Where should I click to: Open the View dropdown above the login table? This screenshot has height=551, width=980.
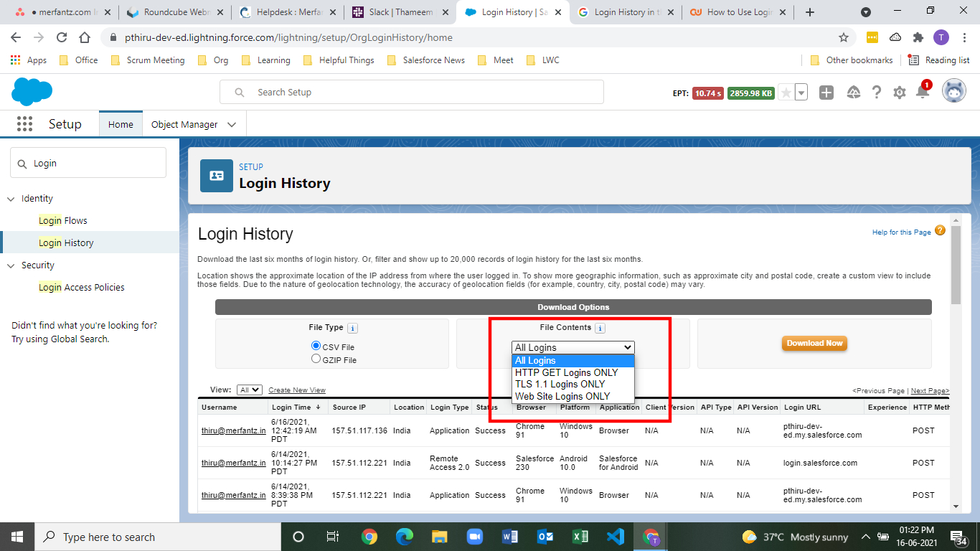pyautogui.click(x=249, y=390)
